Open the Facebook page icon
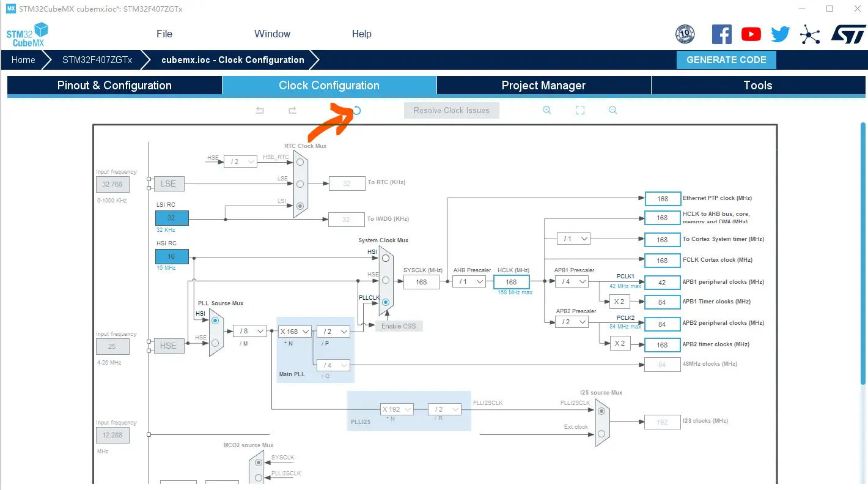 click(722, 34)
